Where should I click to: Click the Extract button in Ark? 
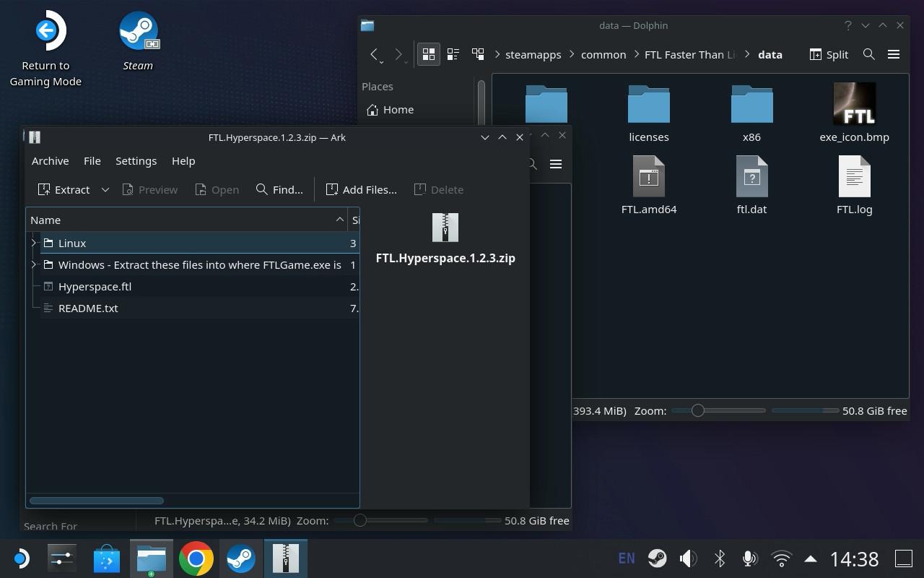(64, 189)
